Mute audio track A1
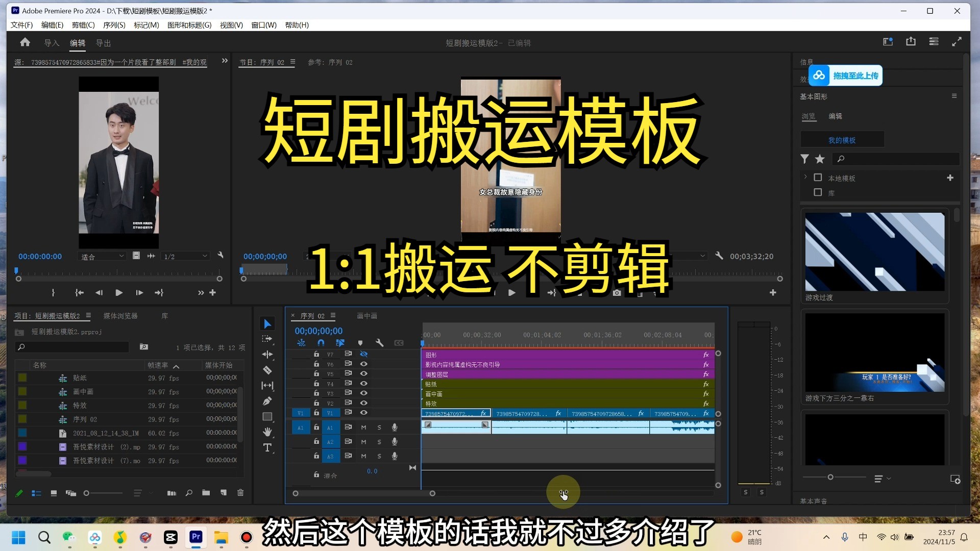This screenshot has height=551, width=980. point(363,428)
